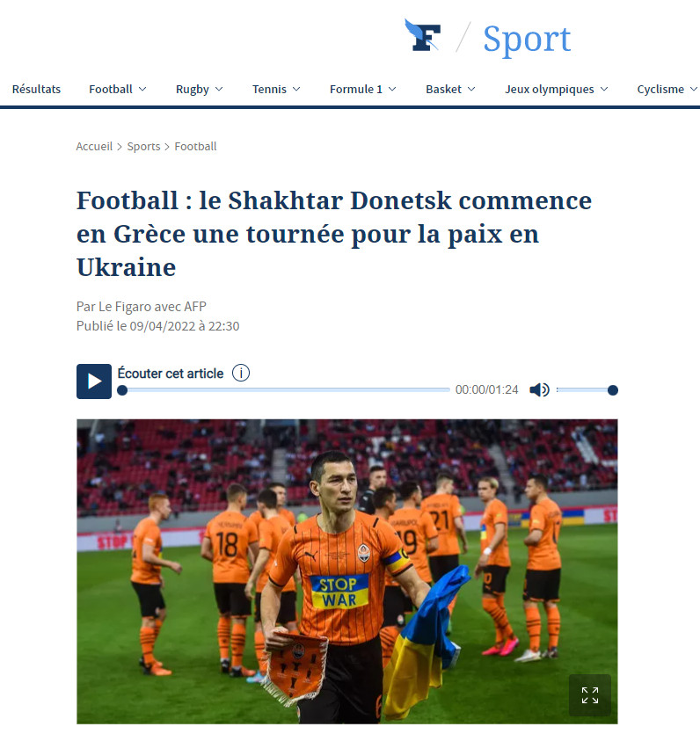Screen dimensions: 700x734
Task: Expand the Rugby dropdown chevron
Action: click(x=219, y=89)
